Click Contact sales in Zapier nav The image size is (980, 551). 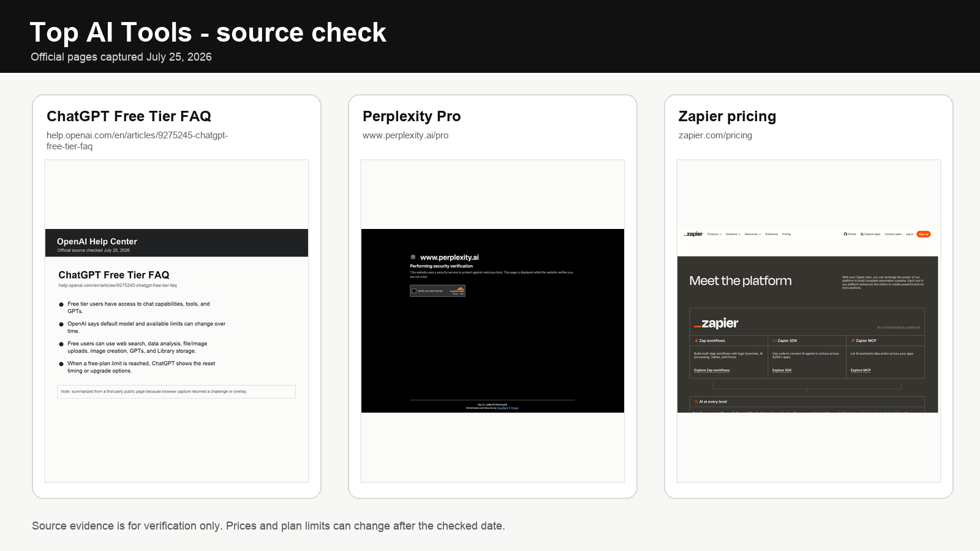coord(893,234)
